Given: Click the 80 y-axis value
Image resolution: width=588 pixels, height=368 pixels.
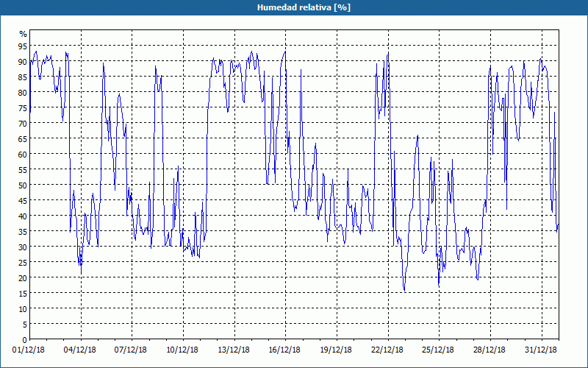Looking at the screenshot, I should pos(23,93).
